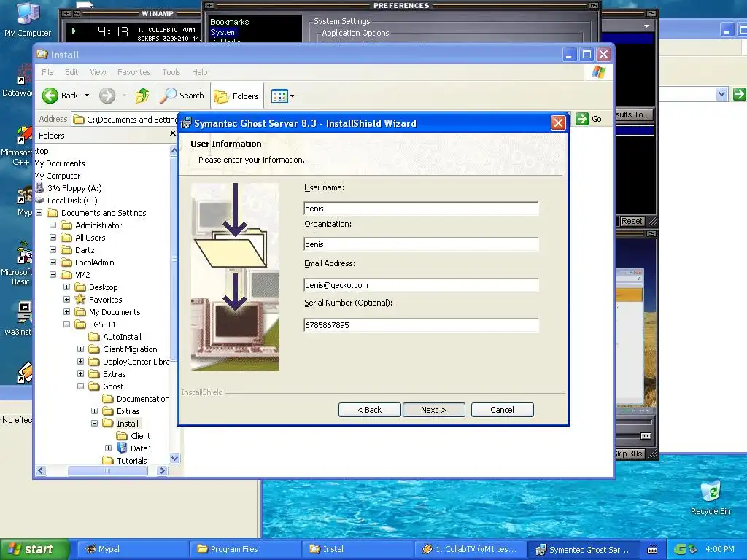Open the Help menu in the Install window

(x=200, y=72)
